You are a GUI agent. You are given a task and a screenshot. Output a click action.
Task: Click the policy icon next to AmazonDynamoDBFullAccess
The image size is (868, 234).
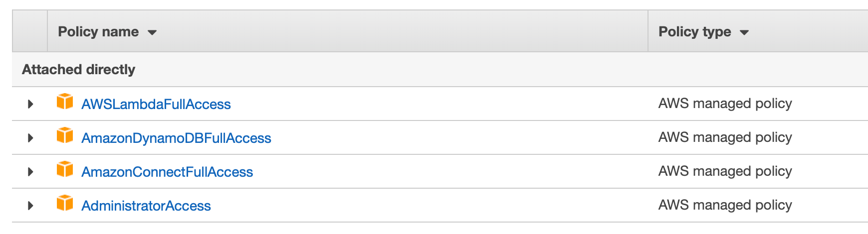(65, 135)
